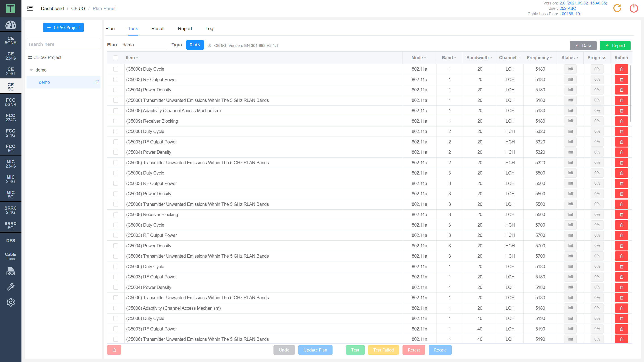Go to Dashboard breadcrumb
The width and height of the screenshot is (644, 362).
click(52, 8)
